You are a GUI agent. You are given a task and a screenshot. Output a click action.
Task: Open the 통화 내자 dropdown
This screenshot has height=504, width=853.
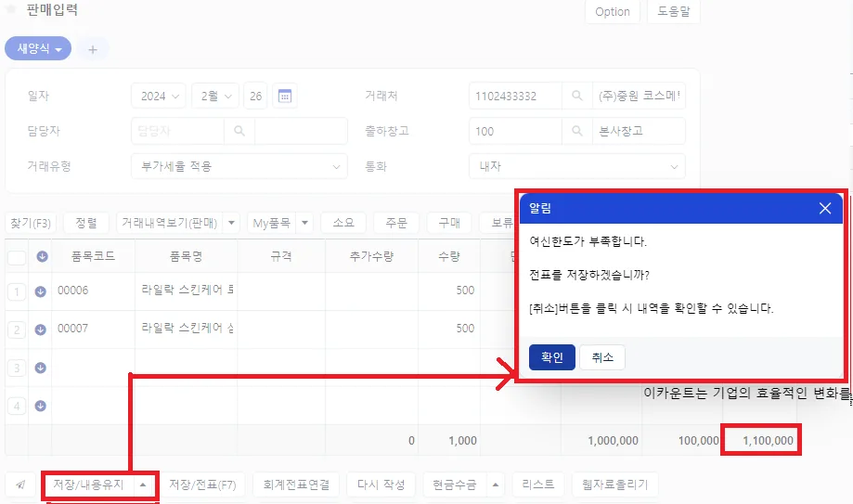(x=577, y=166)
